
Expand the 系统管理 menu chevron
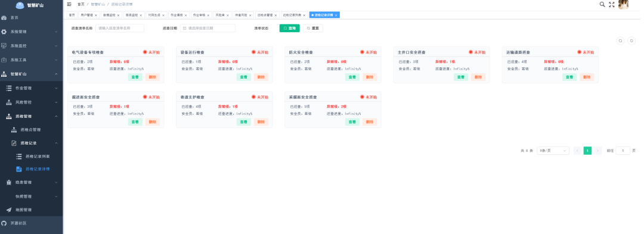click(x=56, y=32)
